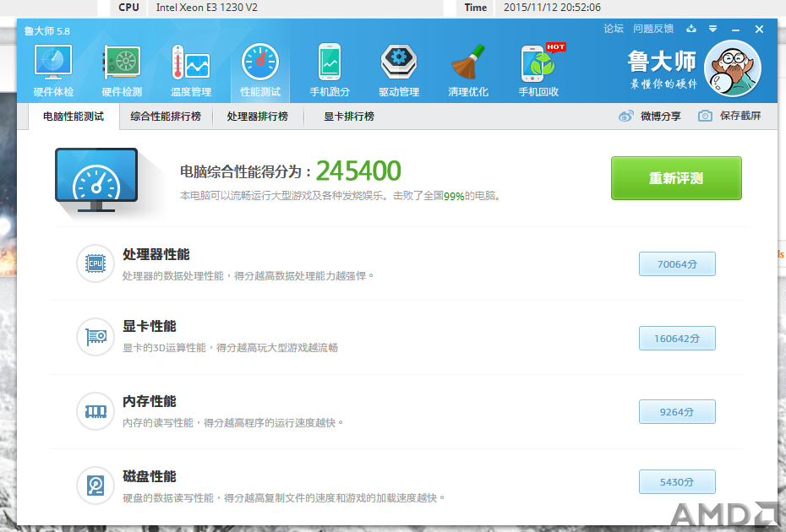Click the 245400 overall score

click(x=358, y=171)
